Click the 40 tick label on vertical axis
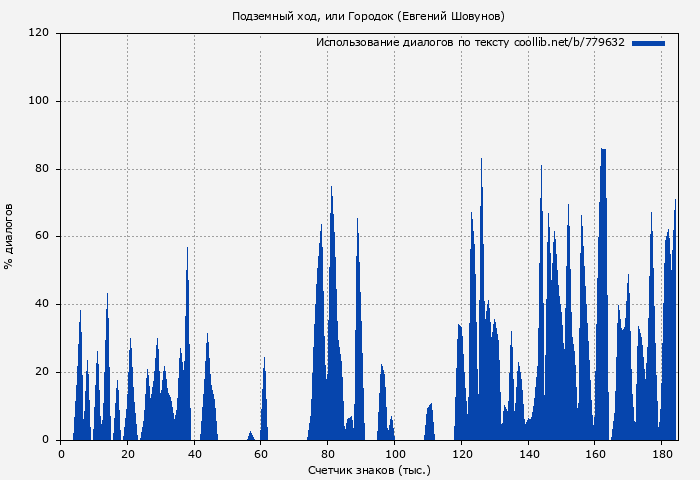 (x=43, y=304)
